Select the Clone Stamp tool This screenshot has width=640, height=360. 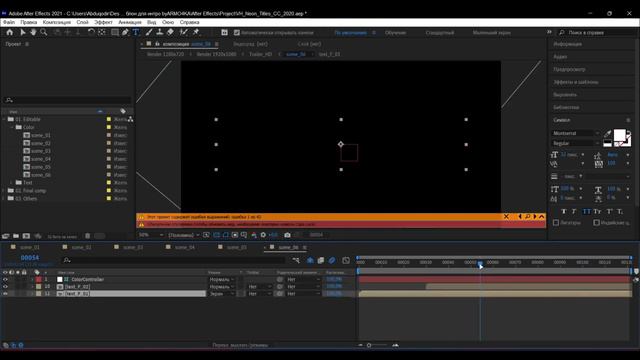click(160, 32)
